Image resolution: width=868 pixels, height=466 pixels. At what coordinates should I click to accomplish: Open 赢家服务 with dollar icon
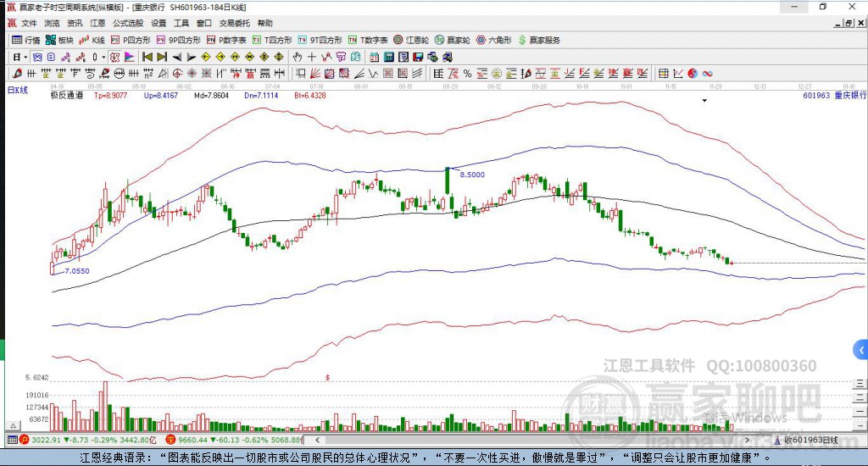coord(539,40)
